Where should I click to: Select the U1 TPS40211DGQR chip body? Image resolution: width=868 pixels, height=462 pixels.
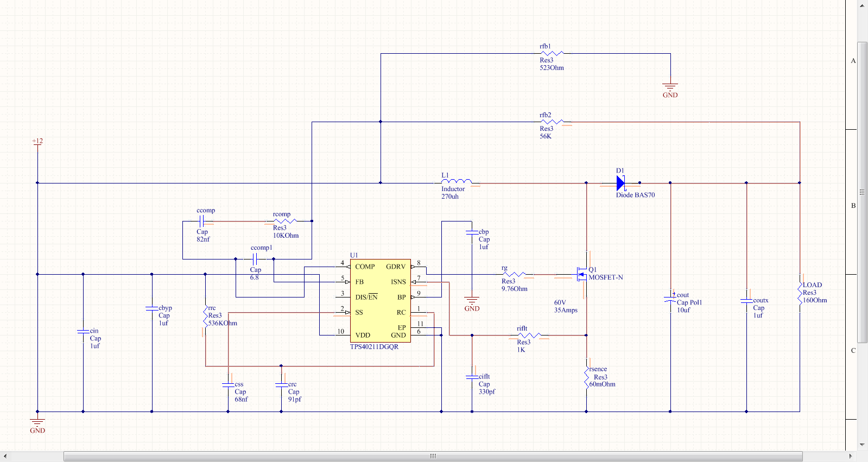pyautogui.click(x=380, y=301)
